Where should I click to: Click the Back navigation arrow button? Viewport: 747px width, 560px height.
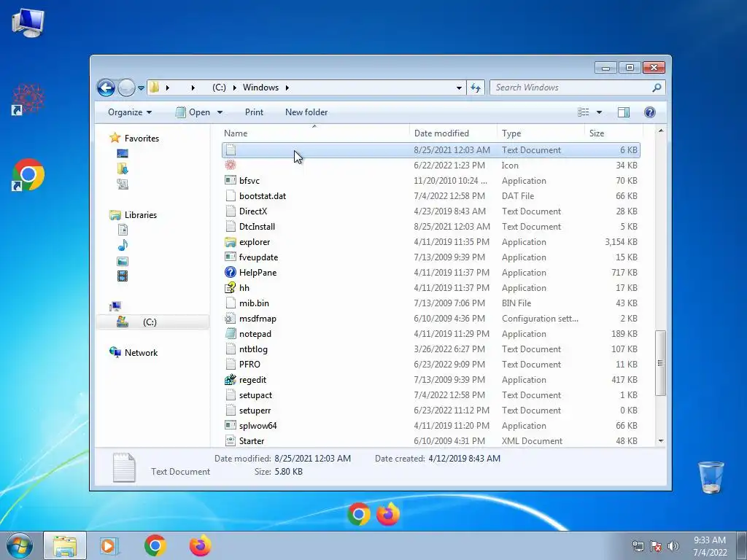click(x=106, y=87)
